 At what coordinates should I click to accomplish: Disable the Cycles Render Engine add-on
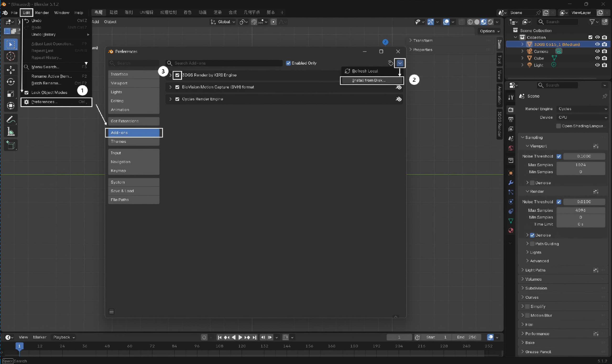click(x=177, y=99)
